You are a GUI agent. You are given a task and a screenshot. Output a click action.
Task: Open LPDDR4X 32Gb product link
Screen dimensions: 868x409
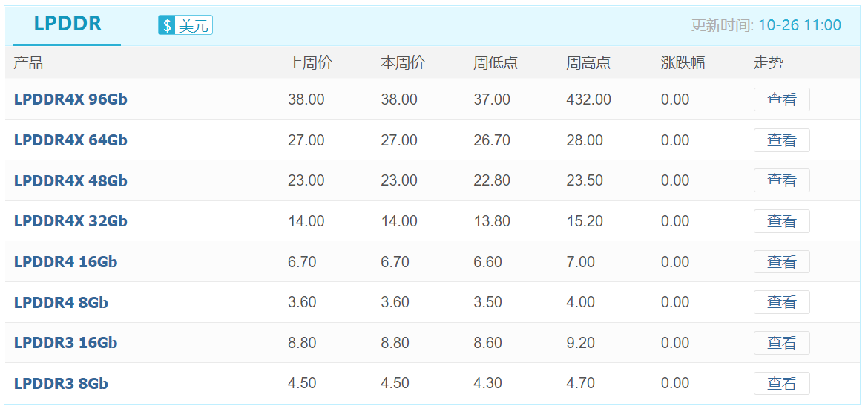click(x=71, y=221)
